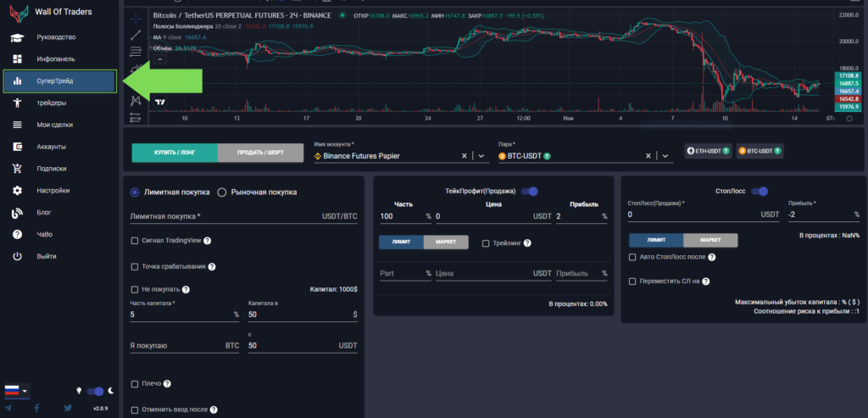Enable the Сигнал TradingView checkbox
Screen dimensions: 868x418
coord(135,241)
